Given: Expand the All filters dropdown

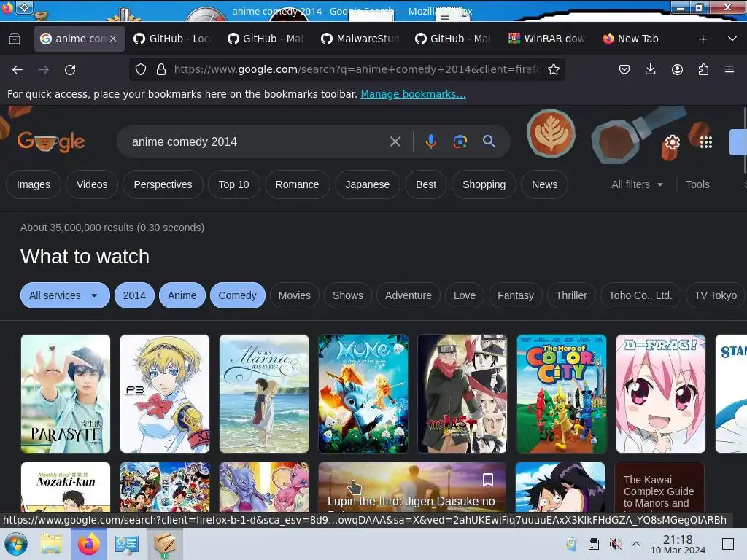Looking at the screenshot, I should click(x=637, y=184).
